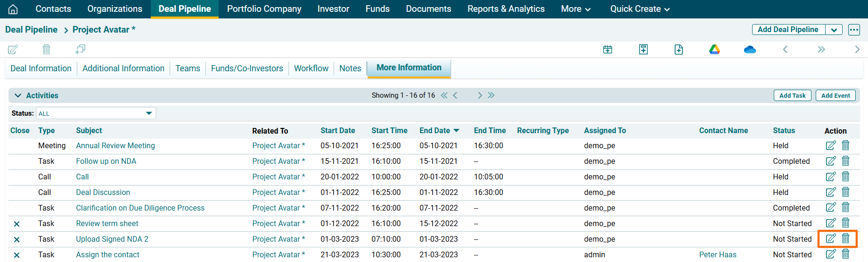The height and width of the screenshot is (262, 868).
Task: Collapse the Activities section
Action: (x=18, y=95)
